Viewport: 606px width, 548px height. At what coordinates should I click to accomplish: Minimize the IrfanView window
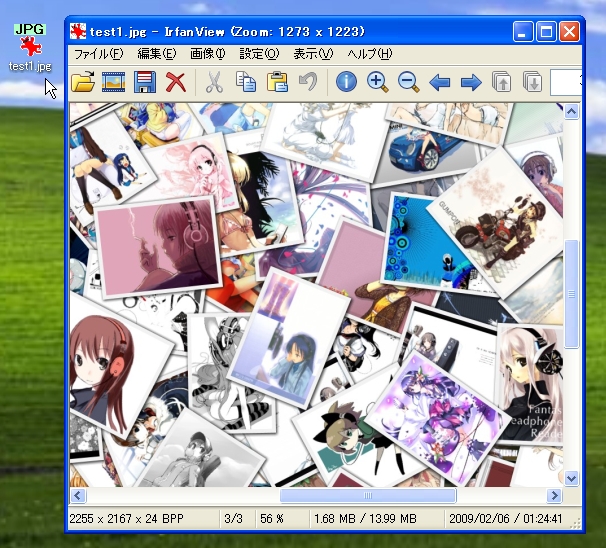coord(523,31)
